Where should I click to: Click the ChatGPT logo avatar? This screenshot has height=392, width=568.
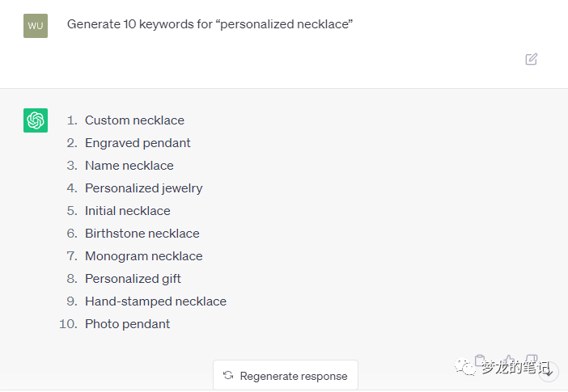pyautogui.click(x=36, y=120)
